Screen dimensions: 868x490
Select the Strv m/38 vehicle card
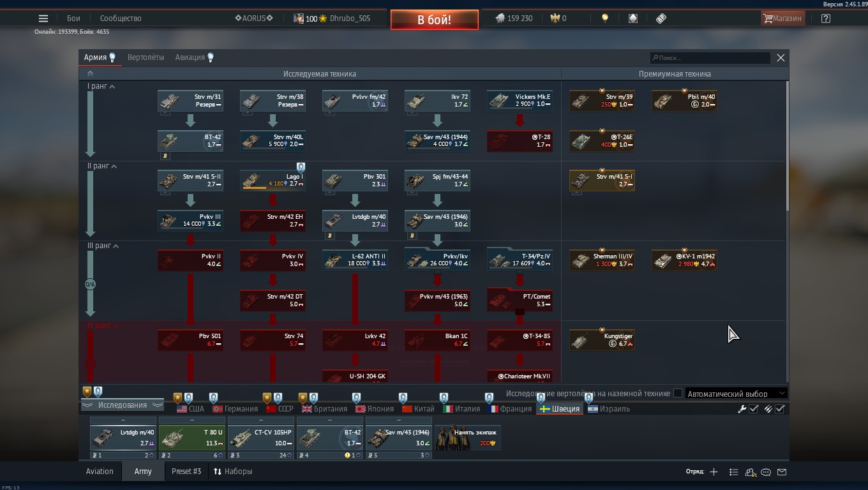[x=273, y=101]
